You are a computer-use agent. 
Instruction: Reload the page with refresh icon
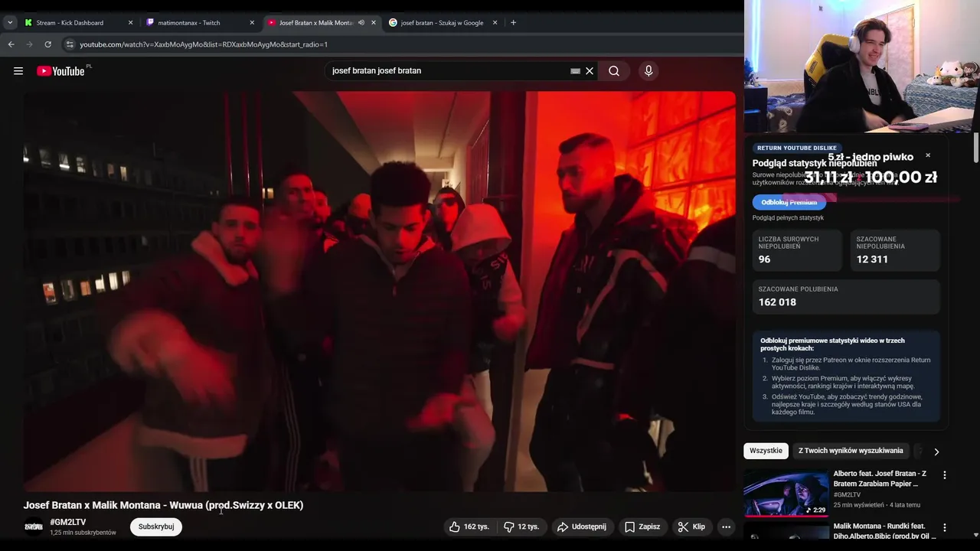click(47, 44)
